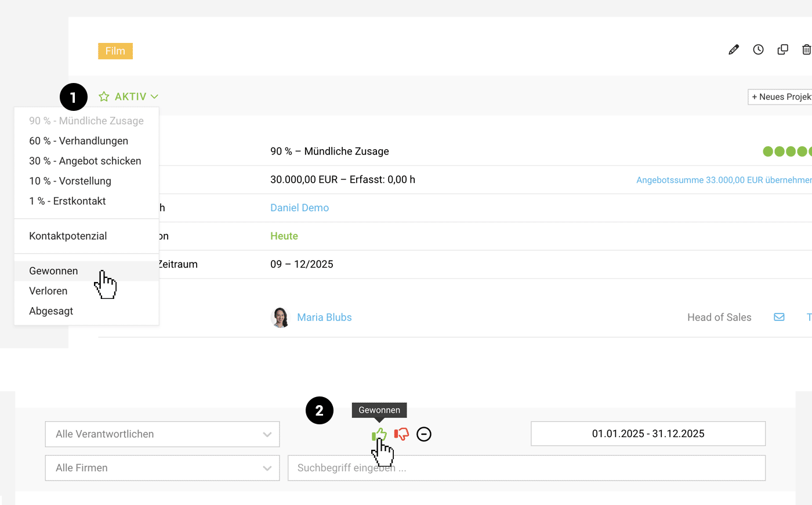Click the trash delete icon

click(x=806, y=50)
